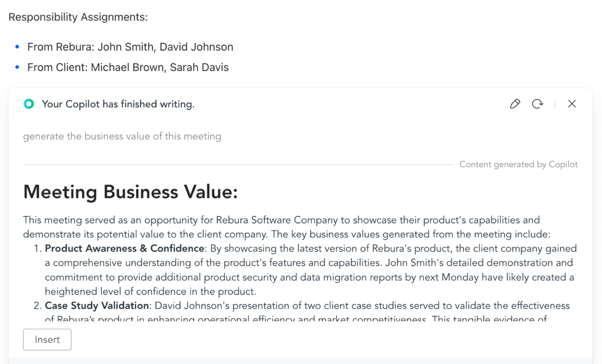Click the 'Content generated by Copilot' label
Image resolution: width=602 pixels, height=364 pixels.
[x=518, y=165]
